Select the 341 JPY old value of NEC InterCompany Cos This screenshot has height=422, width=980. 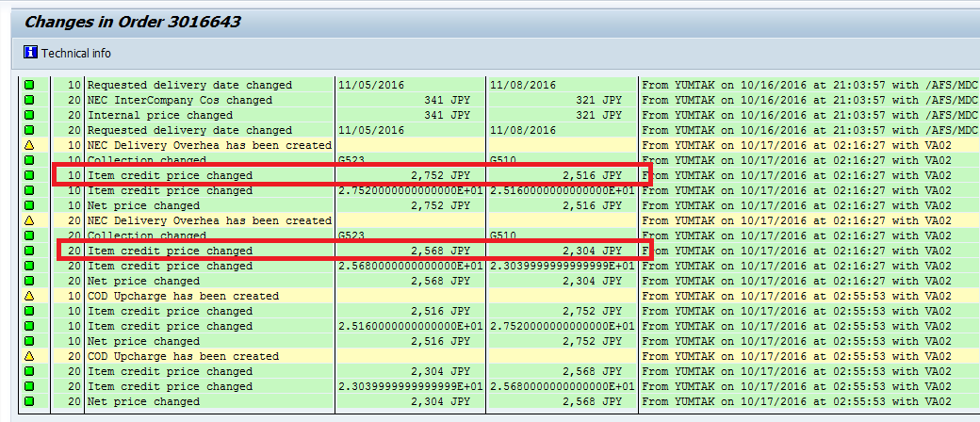coord(447,100)
